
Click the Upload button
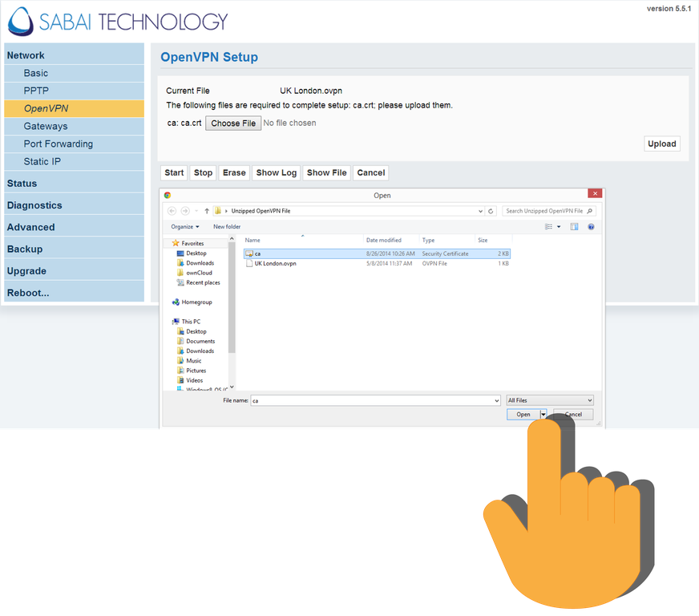[x=662, y=144]
